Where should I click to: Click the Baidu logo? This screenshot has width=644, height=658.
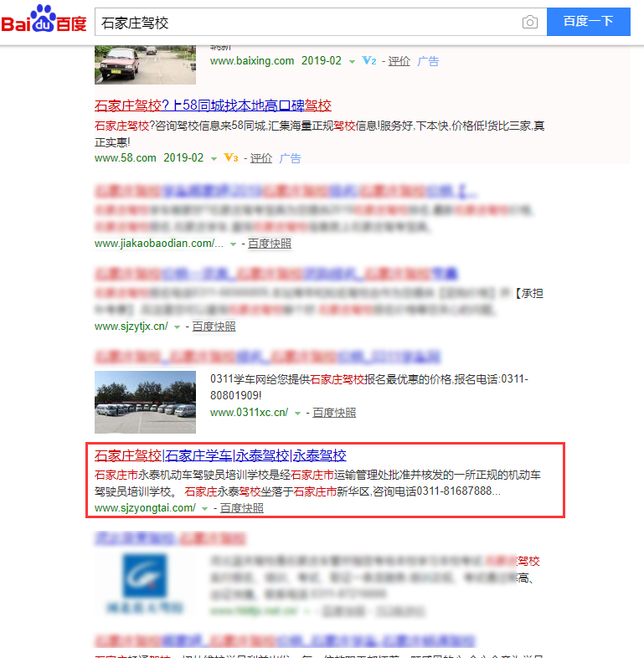pyautogui.click(x=44, y=20)
